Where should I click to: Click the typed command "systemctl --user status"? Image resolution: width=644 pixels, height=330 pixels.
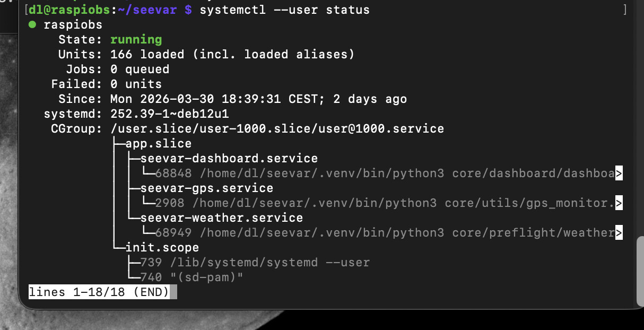coord(284,10)
